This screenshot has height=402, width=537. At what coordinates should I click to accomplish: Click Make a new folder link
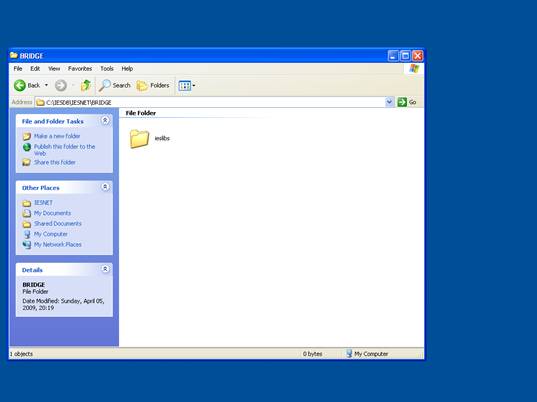(57, 136)
